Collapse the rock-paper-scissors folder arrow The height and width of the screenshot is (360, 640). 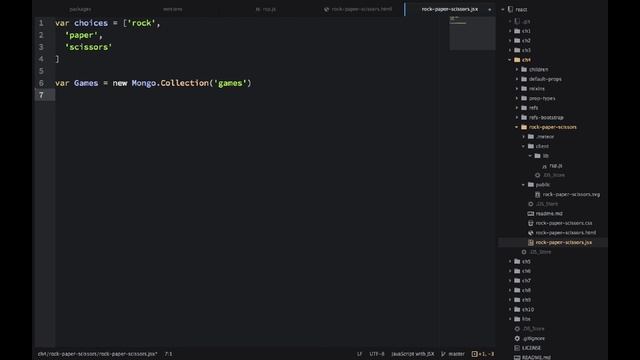point(517,127)
